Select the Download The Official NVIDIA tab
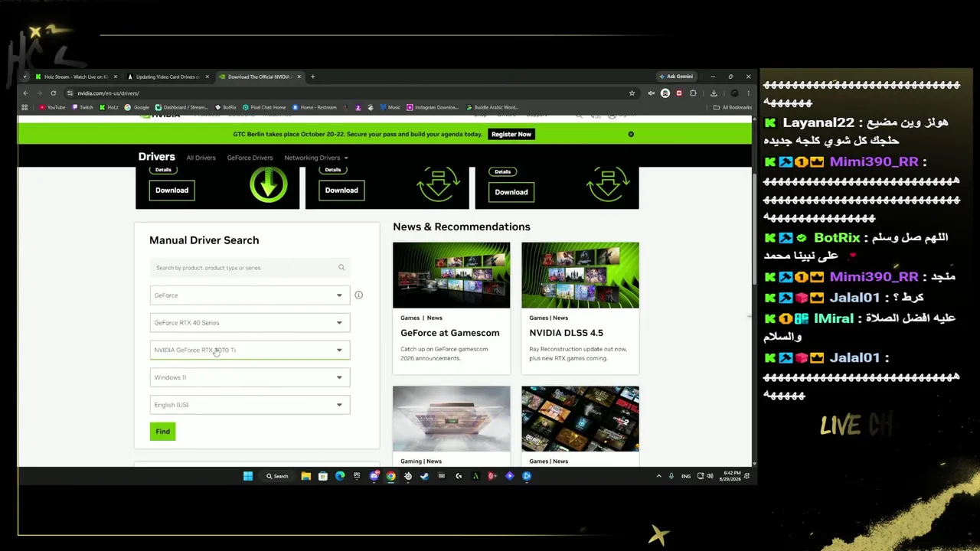The height and width of the screenshot is (551, 980). tap(260, 77)
